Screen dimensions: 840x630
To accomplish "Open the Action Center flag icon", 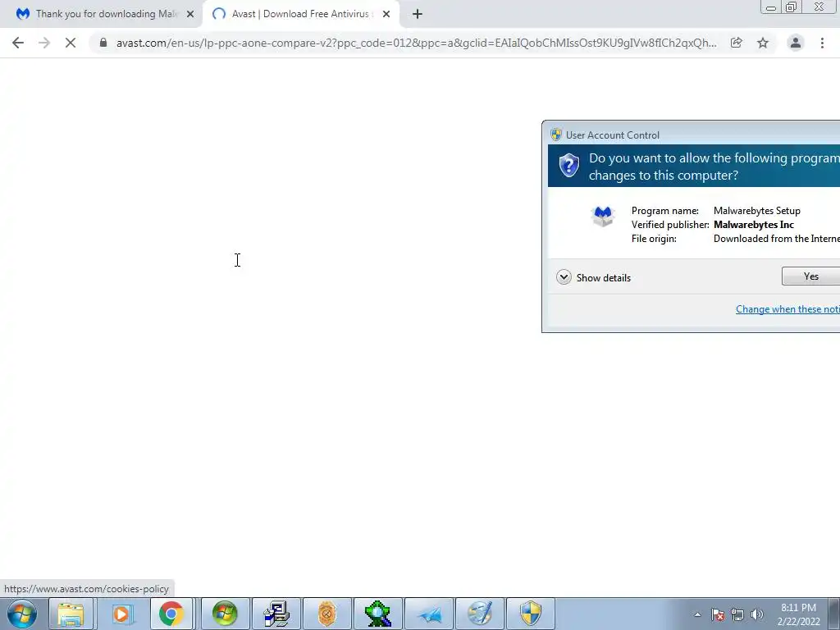I will [718, 614].
